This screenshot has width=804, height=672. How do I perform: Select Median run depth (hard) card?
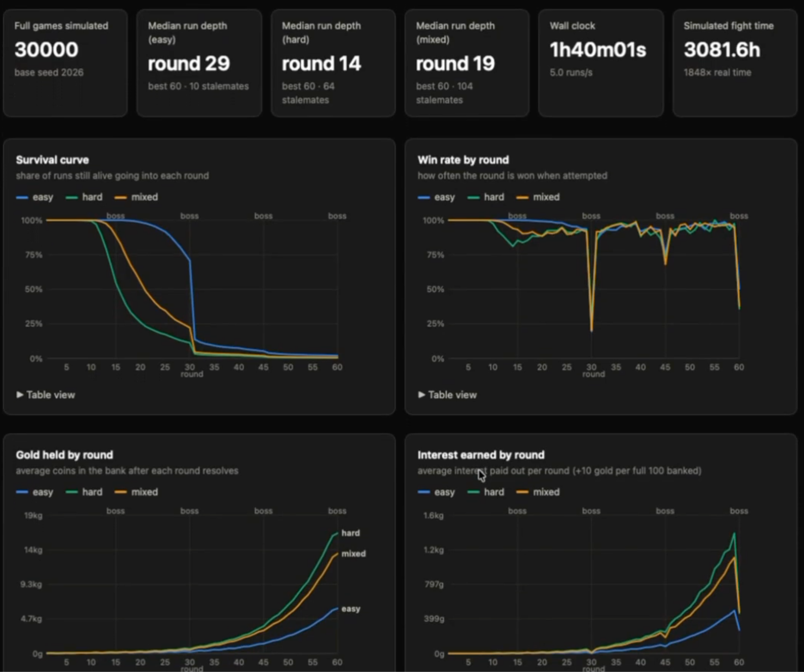(x=333, y=63)
